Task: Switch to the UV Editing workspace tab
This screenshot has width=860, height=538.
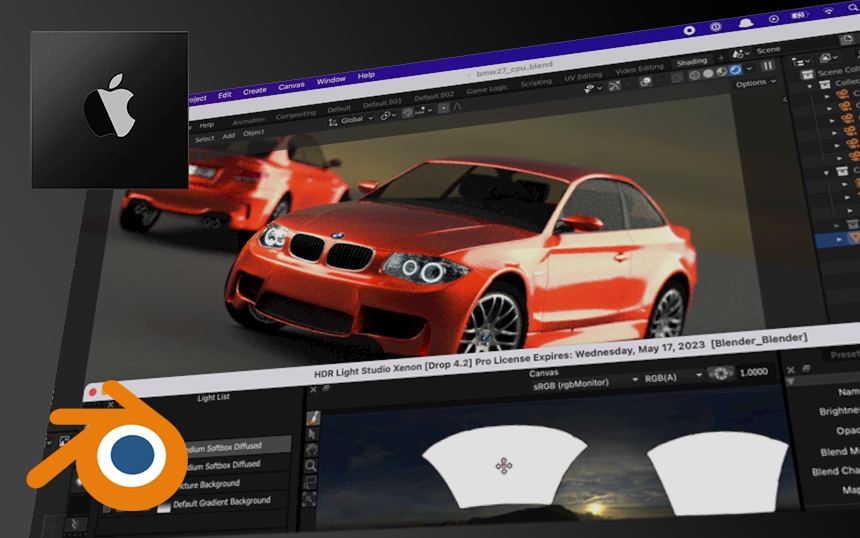Action: click(583, 77)
